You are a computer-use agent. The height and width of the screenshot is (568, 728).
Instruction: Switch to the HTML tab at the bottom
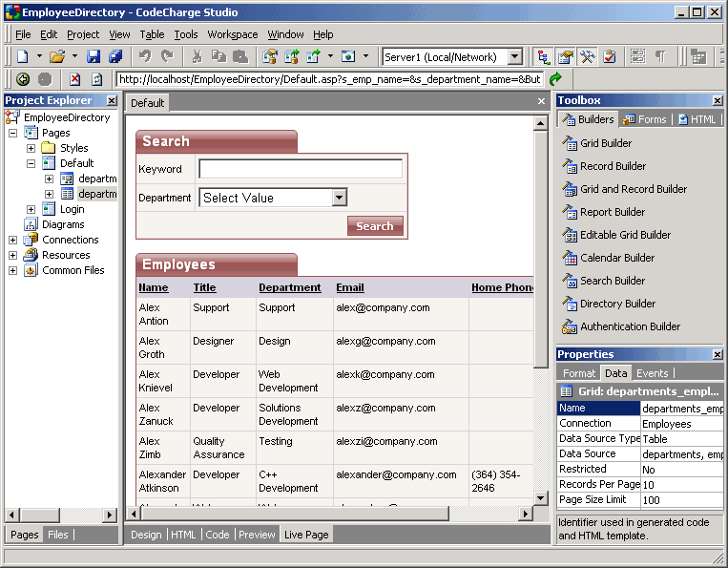click(x=182, y=535)
